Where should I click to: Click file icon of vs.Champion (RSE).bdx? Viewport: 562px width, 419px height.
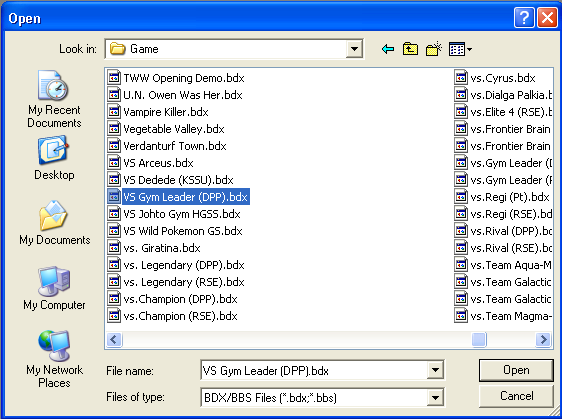(114, 316)
